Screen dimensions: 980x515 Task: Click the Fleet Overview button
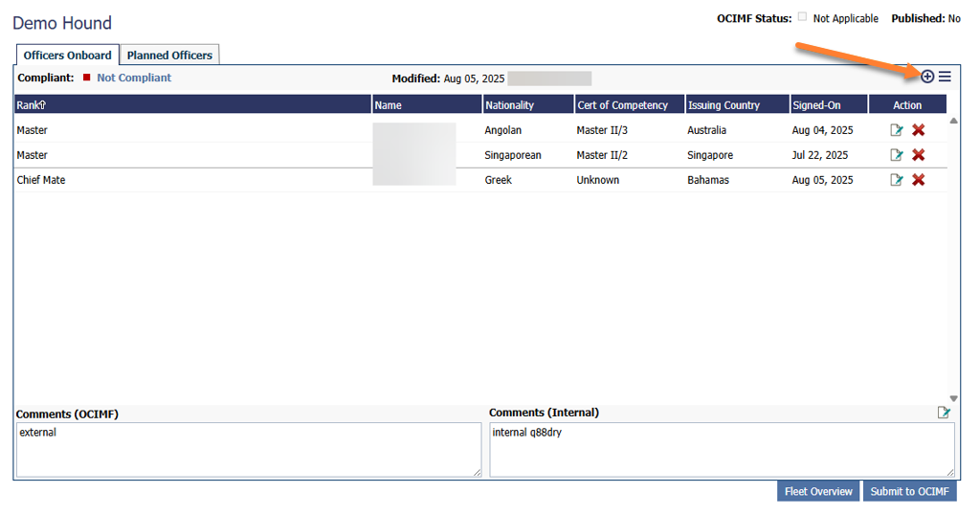(x=817, y=491)
